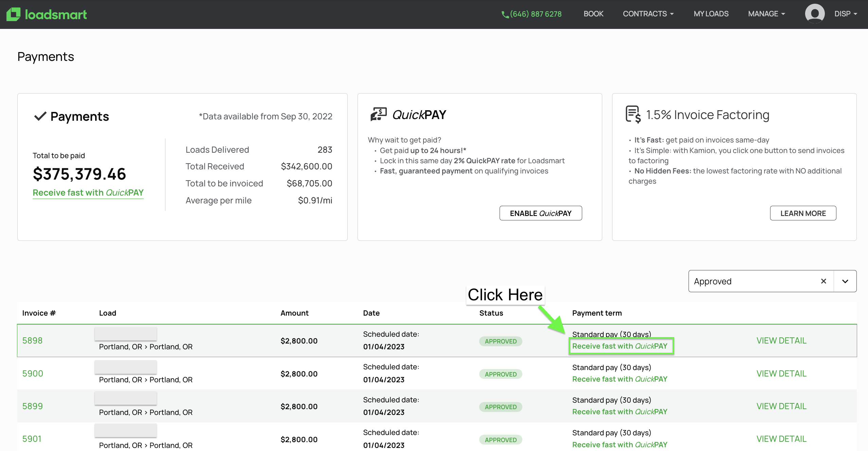This screenshot has height=451, width=868.
Task: Click the APPROVED badge on invoice 5900
Action: [500, 374]
